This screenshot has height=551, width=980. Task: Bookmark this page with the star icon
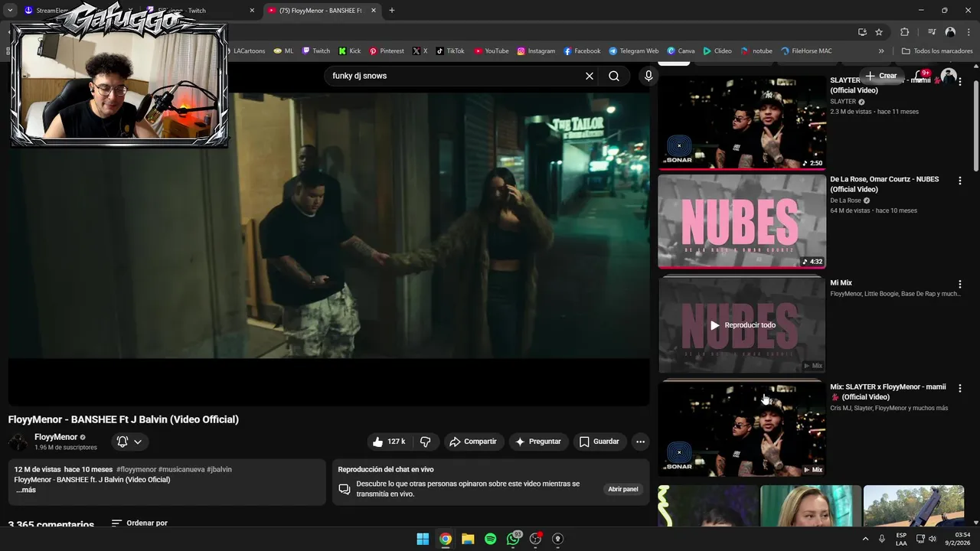(879, 32)
